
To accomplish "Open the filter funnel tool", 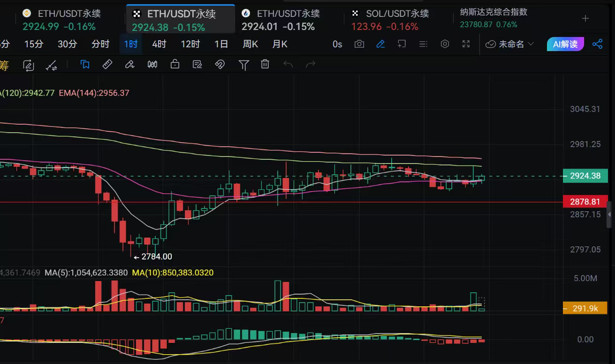I will [x=243, y=65].
